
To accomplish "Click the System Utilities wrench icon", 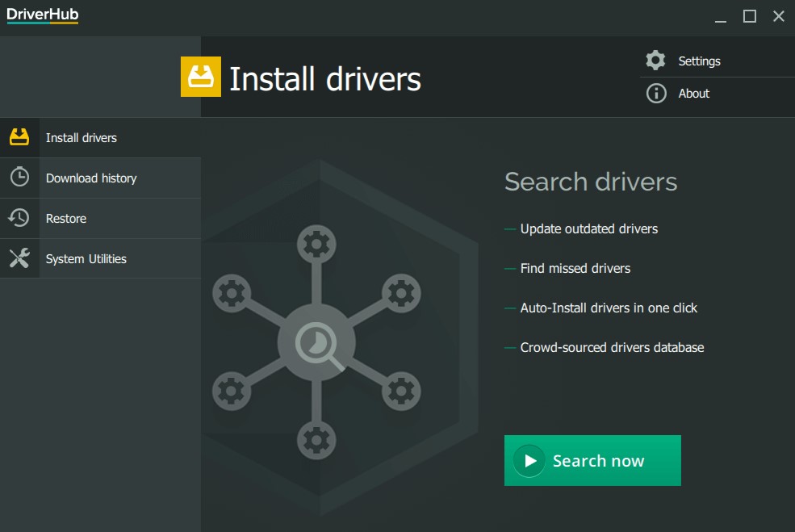I will [x=19, y=258].
